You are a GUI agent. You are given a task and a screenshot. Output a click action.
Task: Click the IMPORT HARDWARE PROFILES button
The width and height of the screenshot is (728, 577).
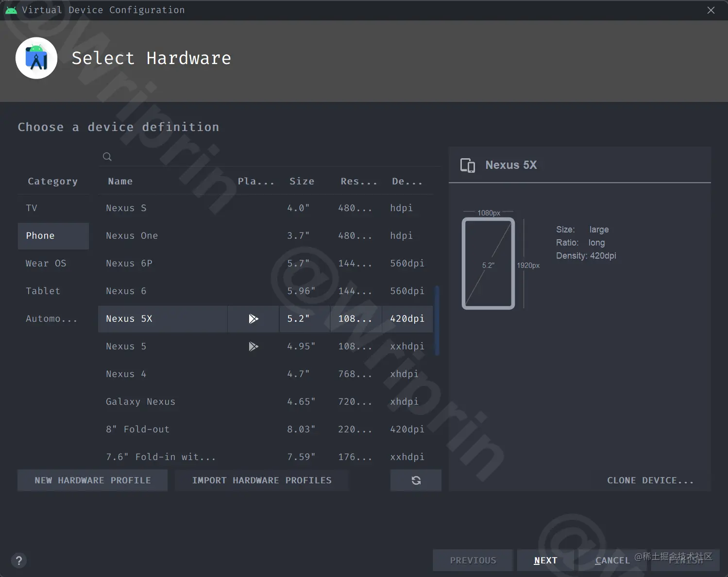(262, 480)
